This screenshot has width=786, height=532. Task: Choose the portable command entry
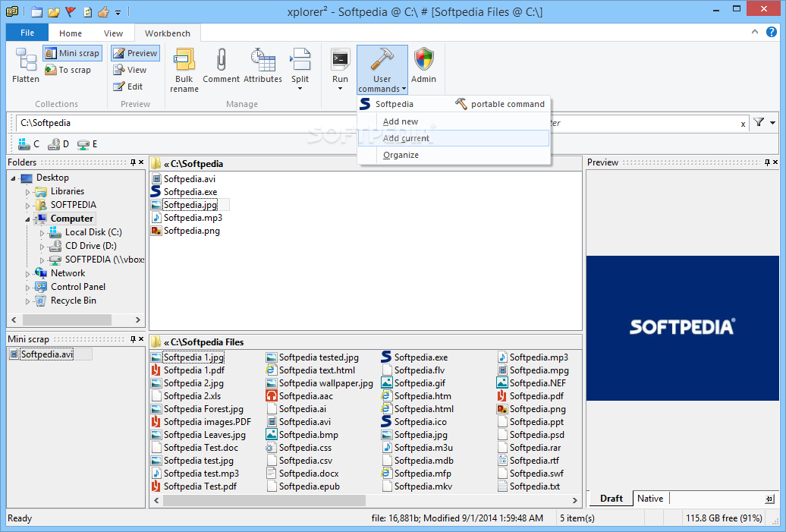(x=500, y=104)
